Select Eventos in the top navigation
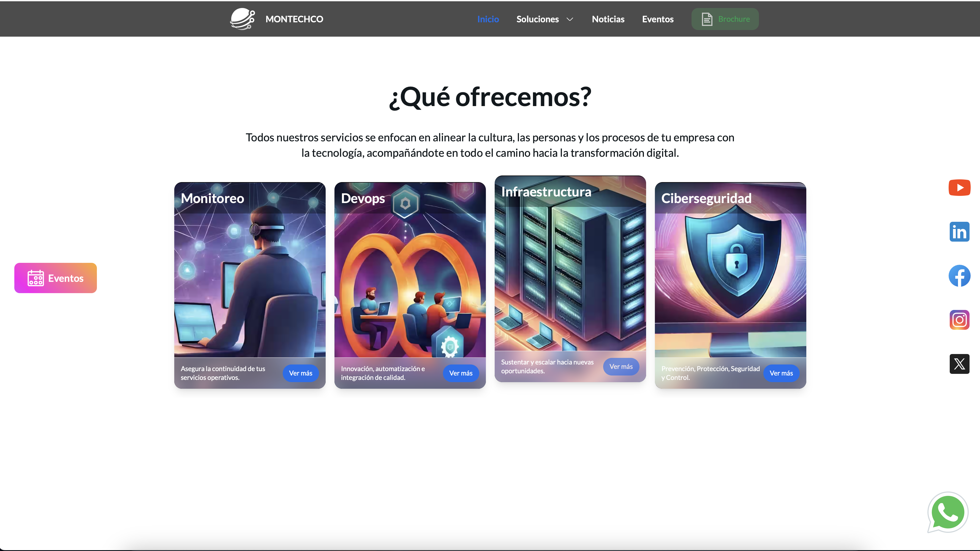 point(657,19)
